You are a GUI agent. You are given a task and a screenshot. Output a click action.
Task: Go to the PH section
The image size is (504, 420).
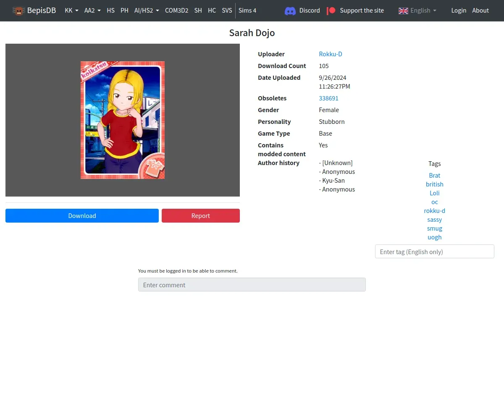124,10
